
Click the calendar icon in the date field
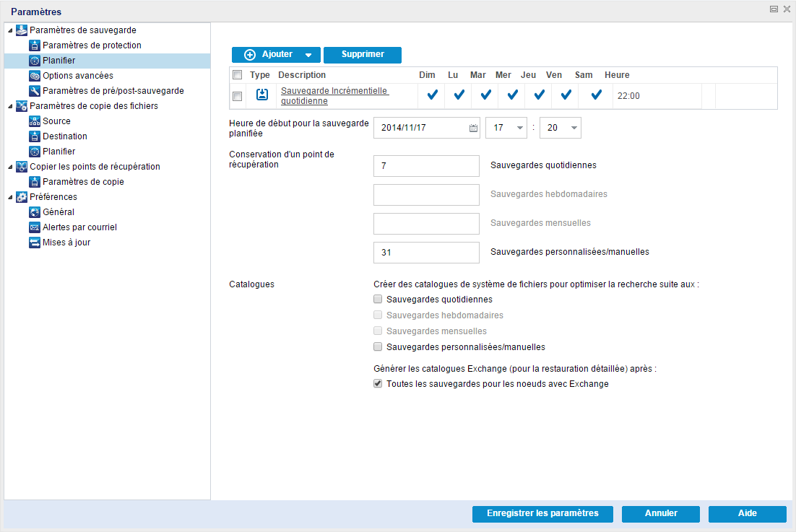[x=473, y=128]
